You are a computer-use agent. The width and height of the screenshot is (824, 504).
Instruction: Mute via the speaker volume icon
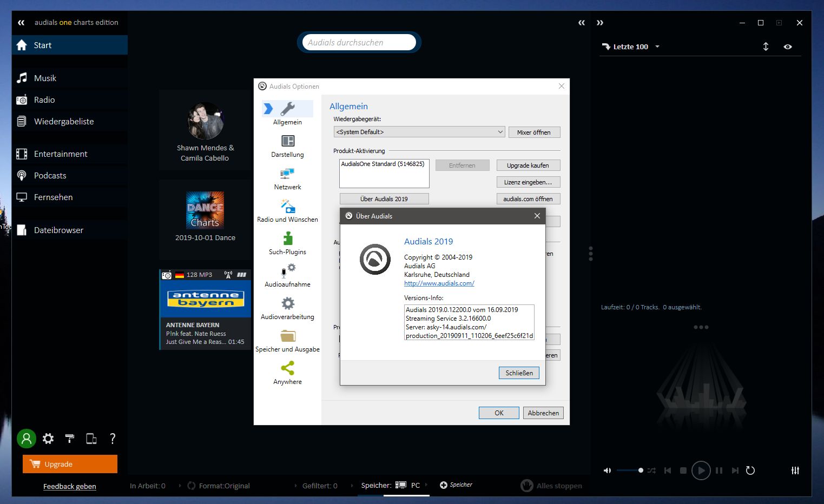pyautogui.click(x=607, y=470)
